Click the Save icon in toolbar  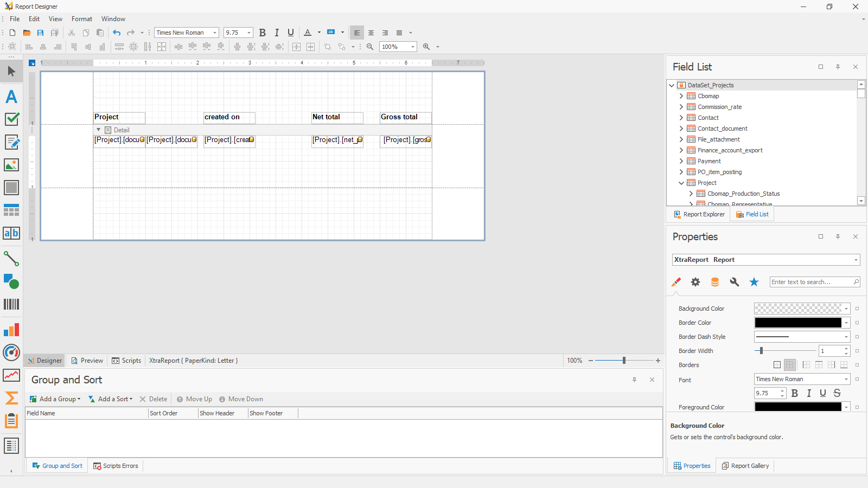40,33
